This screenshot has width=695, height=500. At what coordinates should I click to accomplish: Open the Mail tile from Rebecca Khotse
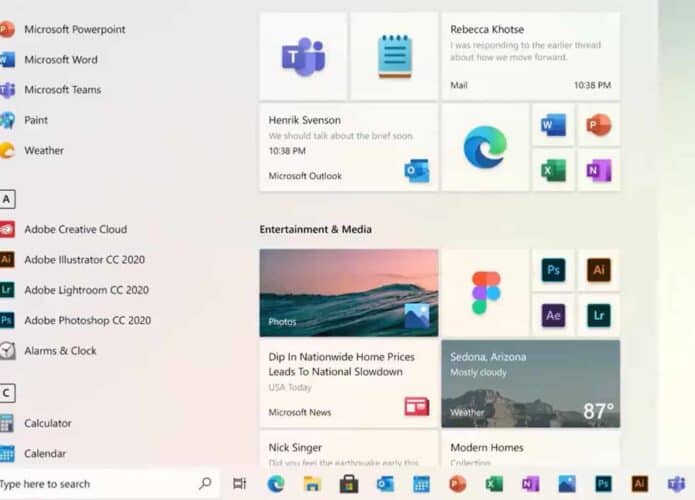531,56
